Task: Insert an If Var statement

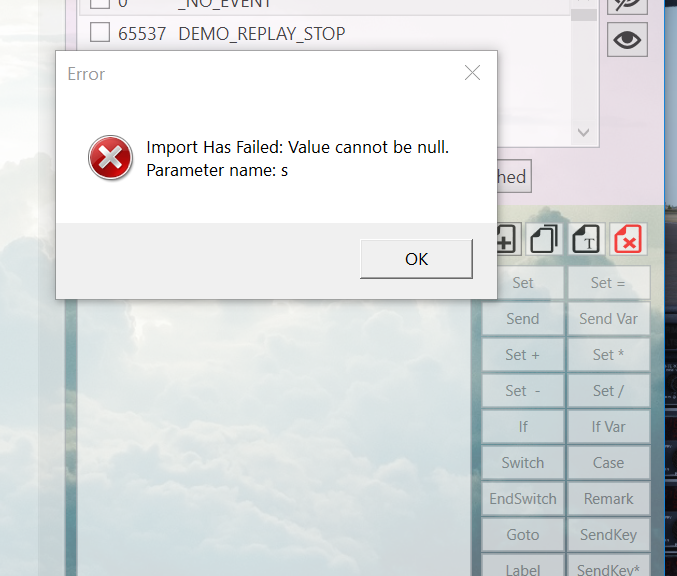Action: 608,427
